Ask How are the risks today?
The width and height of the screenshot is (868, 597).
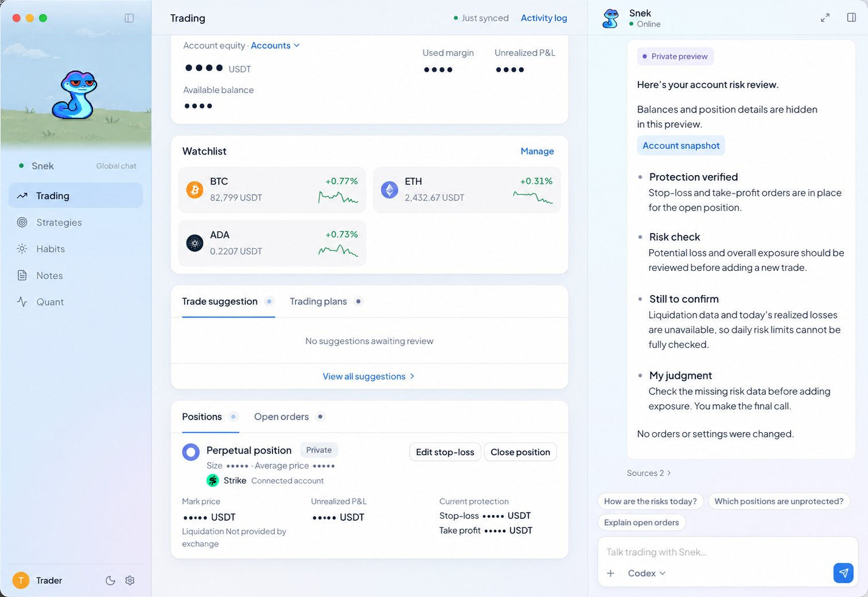[x=650, y=501]
